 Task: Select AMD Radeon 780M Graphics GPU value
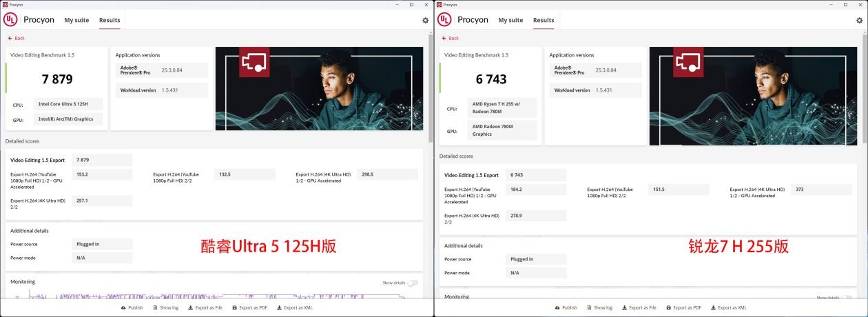tap(503, 130)
